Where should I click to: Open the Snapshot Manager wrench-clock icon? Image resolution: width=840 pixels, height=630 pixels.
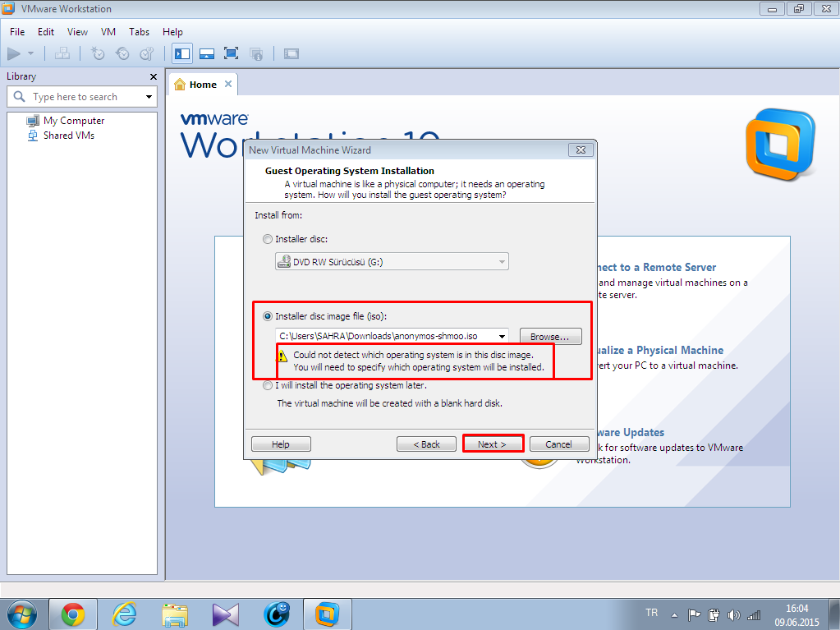tap(147, 53)
